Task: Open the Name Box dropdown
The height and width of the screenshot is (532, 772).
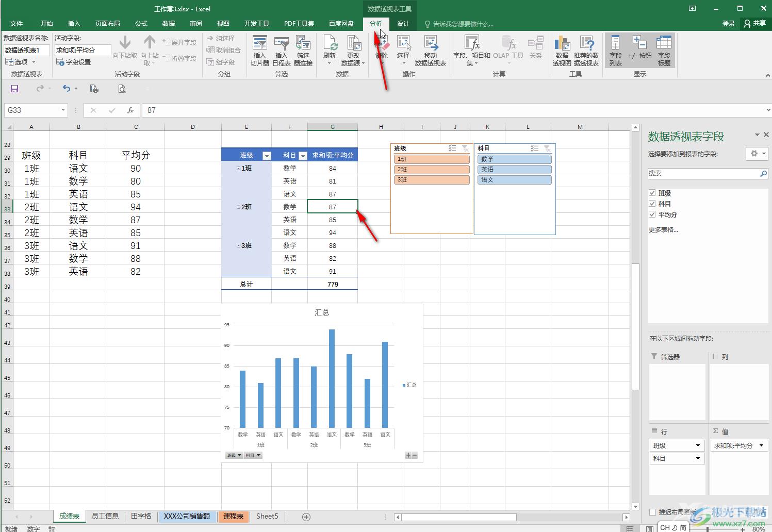Action: 63,110
